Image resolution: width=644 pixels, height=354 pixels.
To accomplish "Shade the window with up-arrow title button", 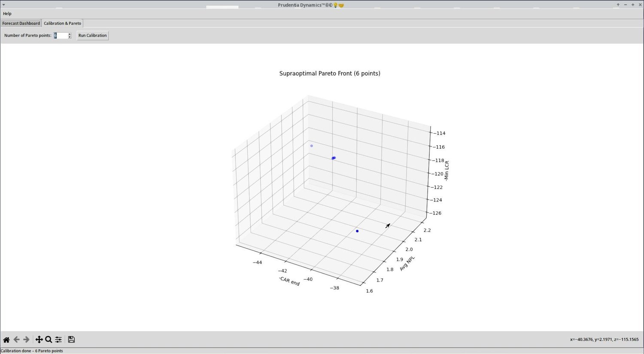I will (x=618, y=5).
